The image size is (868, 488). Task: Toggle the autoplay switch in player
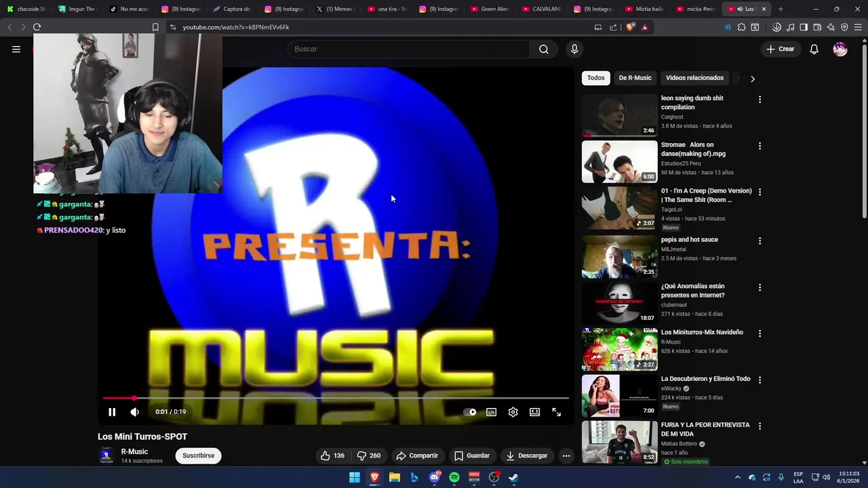469,411
